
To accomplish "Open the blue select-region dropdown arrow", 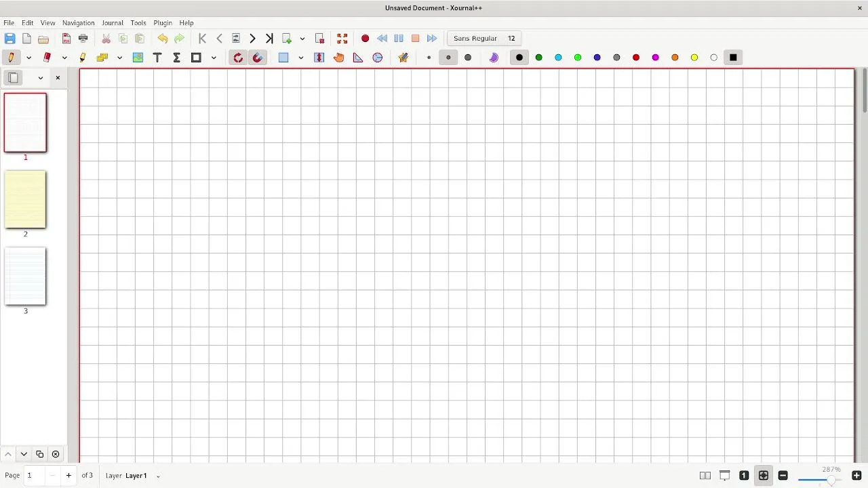I will point(300,58).
